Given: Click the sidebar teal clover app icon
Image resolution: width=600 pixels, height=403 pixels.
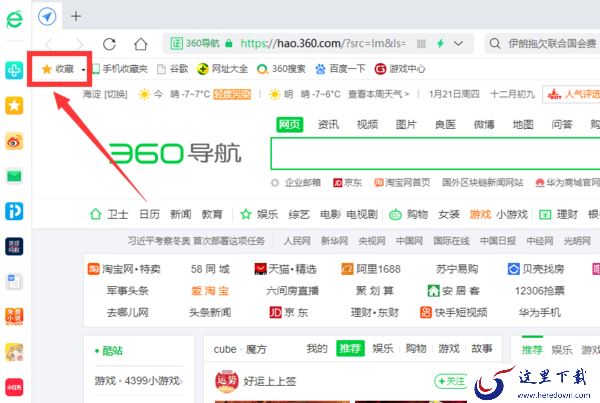Looking at the screenshot, I should click(14, 70).
